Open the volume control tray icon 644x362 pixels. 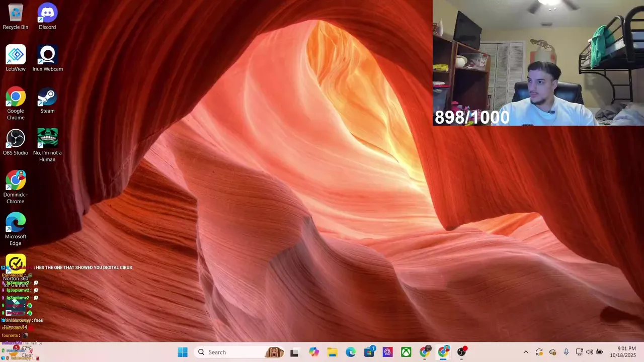pos(589,352)
